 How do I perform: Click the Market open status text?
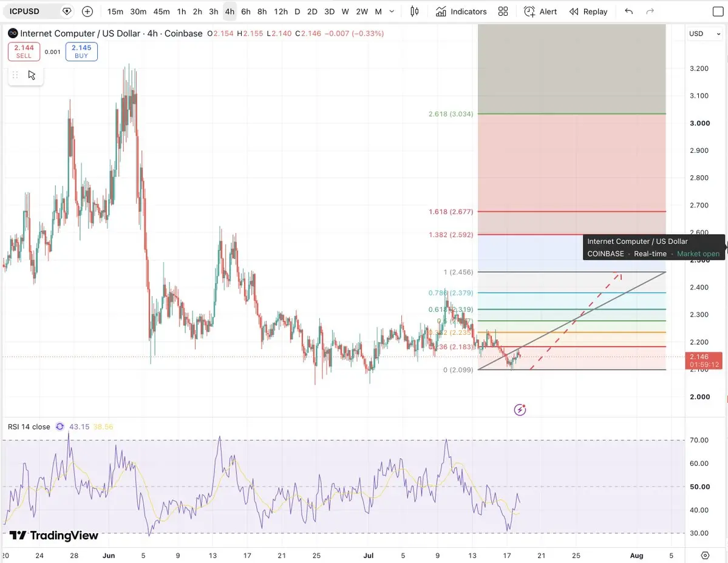point(698,254)
